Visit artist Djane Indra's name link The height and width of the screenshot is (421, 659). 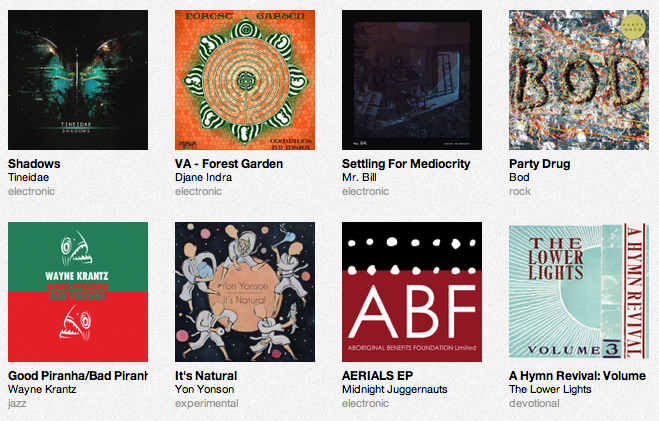pyautogui.click(x=203, y=177)
